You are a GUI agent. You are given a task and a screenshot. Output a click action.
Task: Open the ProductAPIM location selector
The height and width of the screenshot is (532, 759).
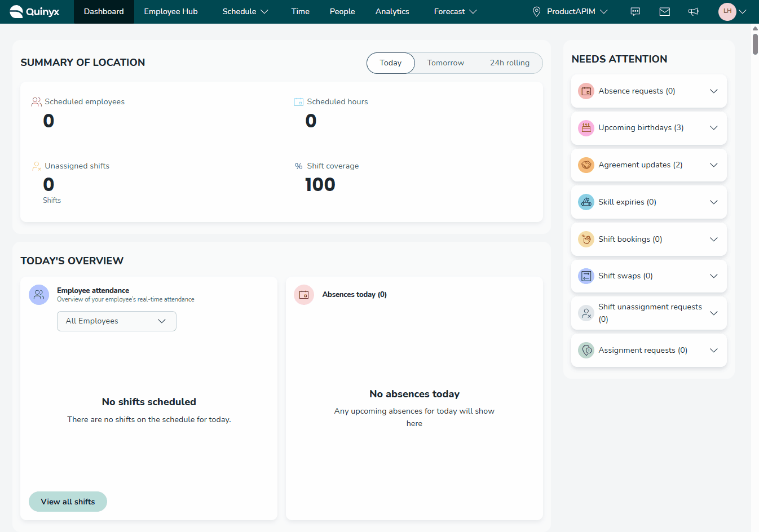pyautogui.click(x=570, y=12)
